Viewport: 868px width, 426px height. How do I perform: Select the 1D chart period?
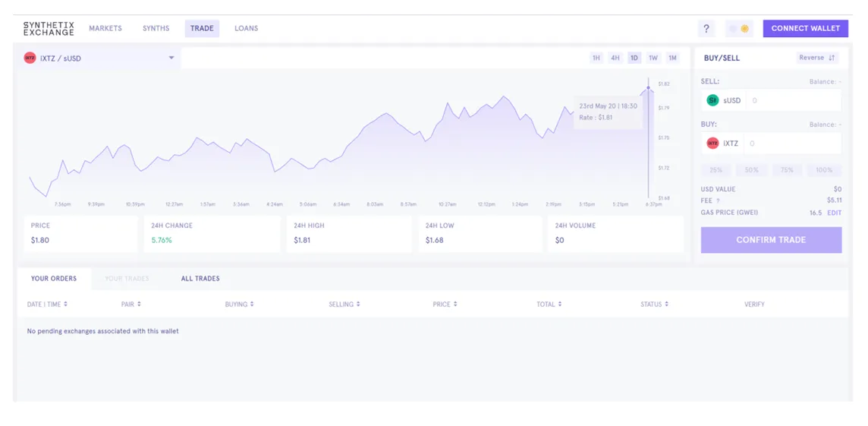click(x=634, y=58)
